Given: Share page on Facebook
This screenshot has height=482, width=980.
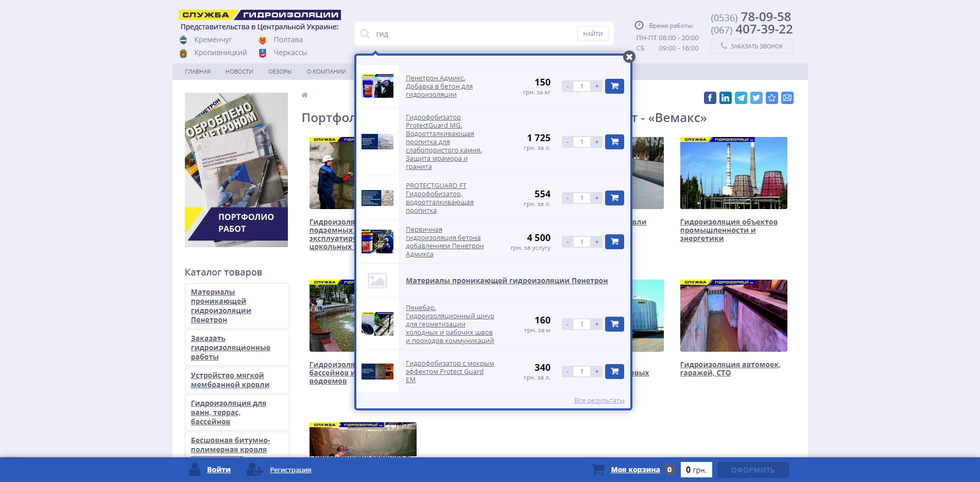Looking at the screenshot, I should point(710,98).
